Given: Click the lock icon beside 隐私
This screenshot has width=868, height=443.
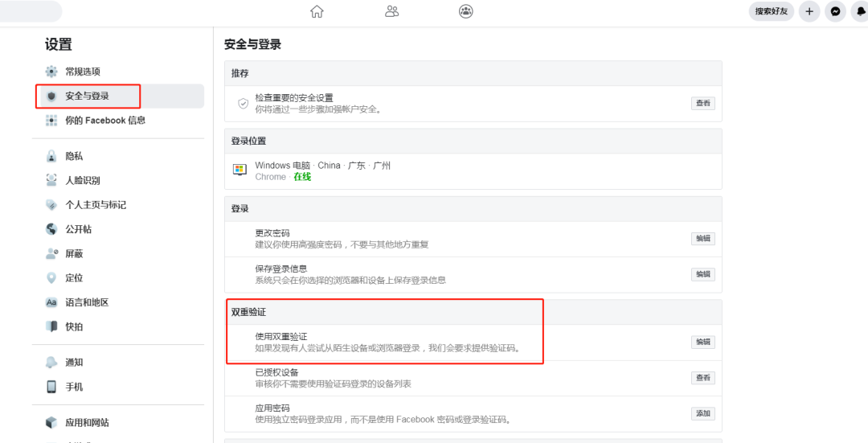Looking at the screenshot, I should (x=51, y=156).
